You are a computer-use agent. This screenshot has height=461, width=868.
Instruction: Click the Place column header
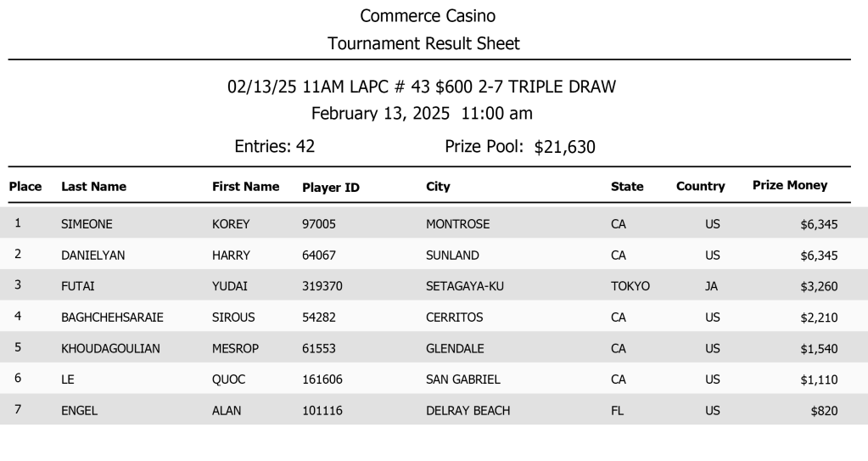coord(25,187)
